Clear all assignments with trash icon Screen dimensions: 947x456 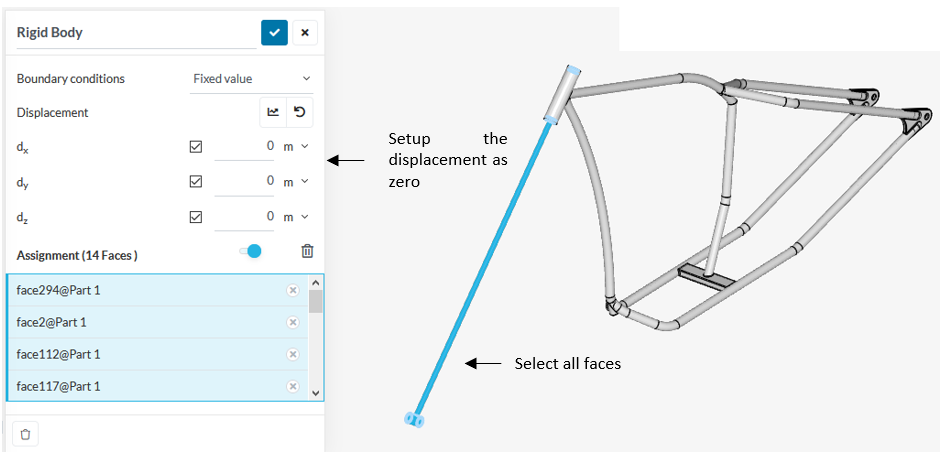point(308,252)
